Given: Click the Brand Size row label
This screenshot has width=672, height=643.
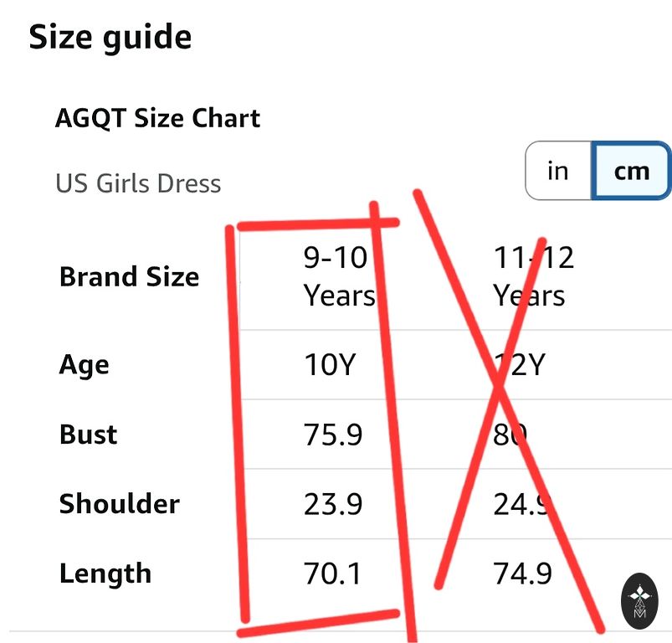Looking at the screenshot, I should pyautogui.click(x=129, y=277).
